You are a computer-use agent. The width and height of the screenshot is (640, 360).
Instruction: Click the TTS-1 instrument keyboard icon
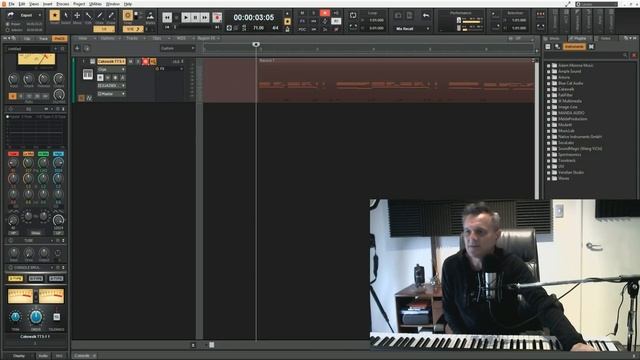(x=88, y=74)
